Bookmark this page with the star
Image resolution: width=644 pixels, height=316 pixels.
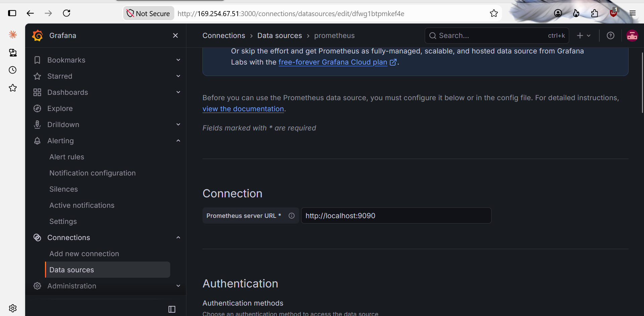[x=494, y=13]
